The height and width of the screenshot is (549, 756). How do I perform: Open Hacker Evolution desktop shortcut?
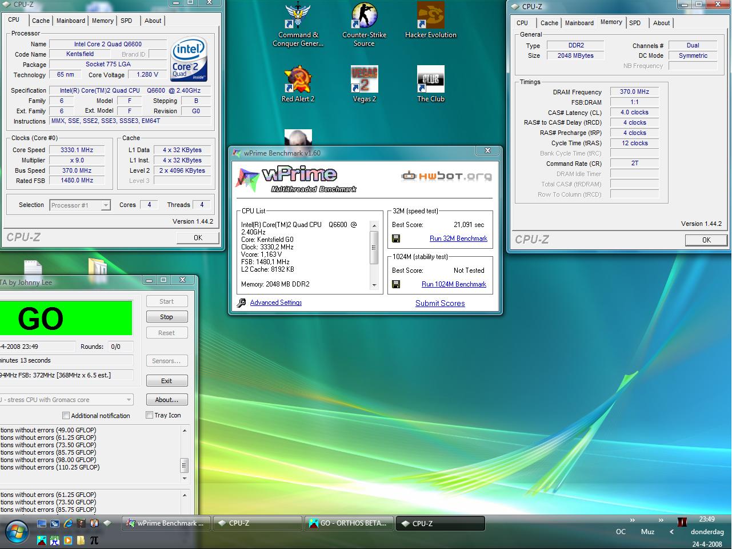[x=431, y=20]
